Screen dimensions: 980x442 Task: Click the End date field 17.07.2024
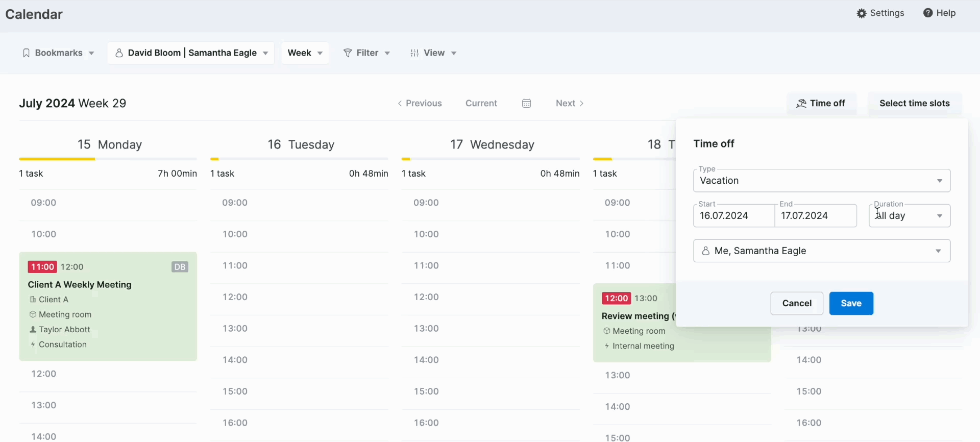(816, 216)
